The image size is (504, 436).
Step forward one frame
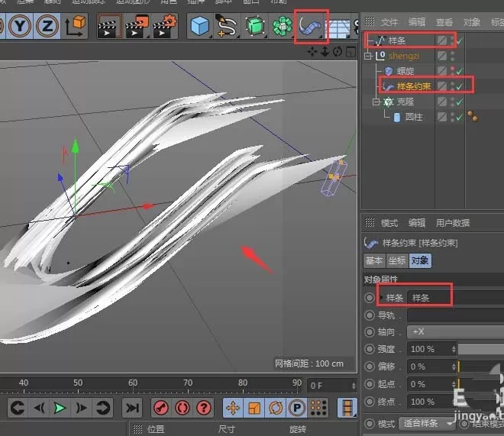tap(81, 408)
